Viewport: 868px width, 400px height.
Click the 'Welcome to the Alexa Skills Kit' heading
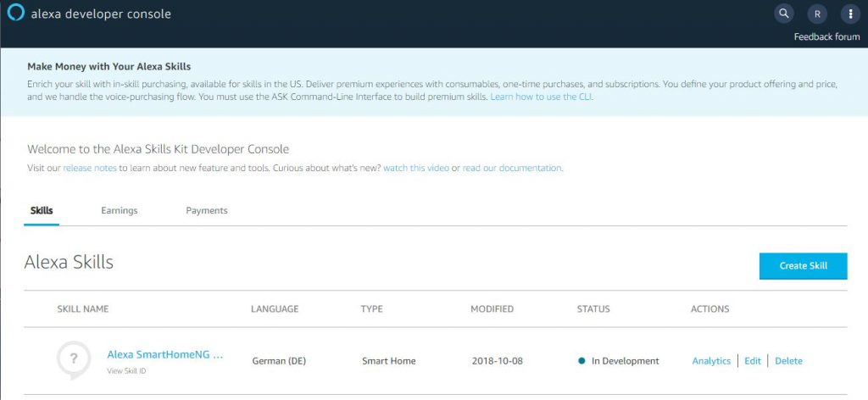(158, 149)
